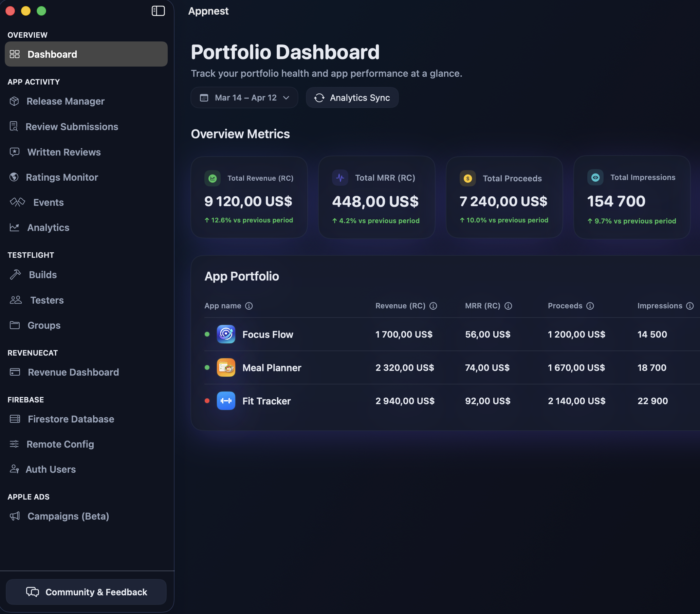Open Written Reviews page
The image size is (700, 614).
click(x=64, y=152)
